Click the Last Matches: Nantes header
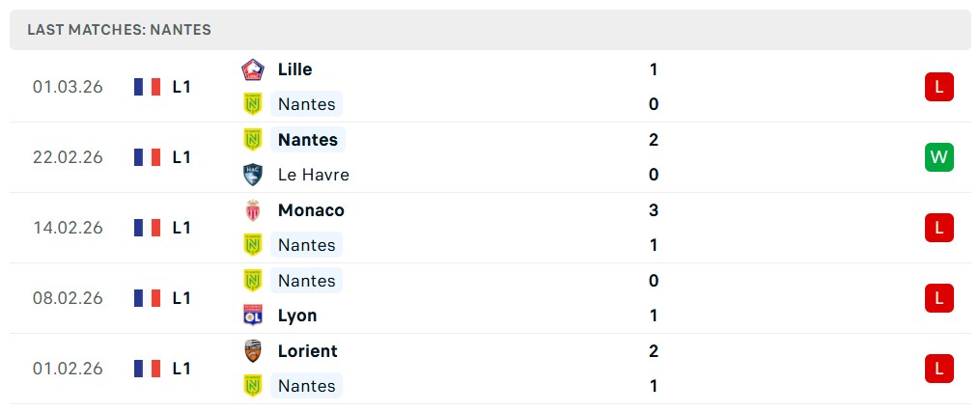This screenshot has height=412, width=980. point(119,30)
